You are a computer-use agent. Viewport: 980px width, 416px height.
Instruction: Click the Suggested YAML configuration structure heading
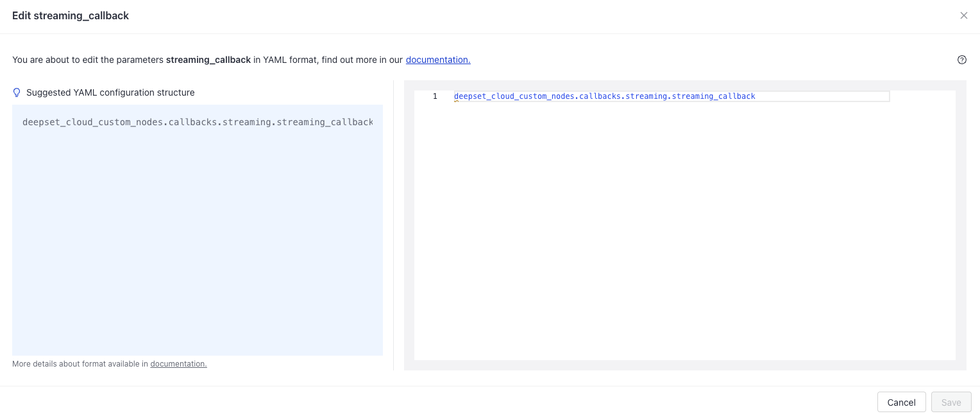110,92
